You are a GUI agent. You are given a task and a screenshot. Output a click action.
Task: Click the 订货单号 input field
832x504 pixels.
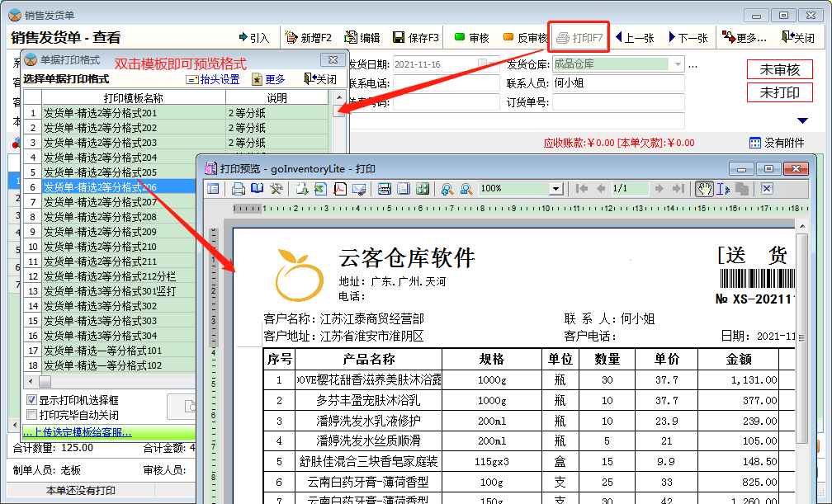pyautogui.click(x=618, y=101)
